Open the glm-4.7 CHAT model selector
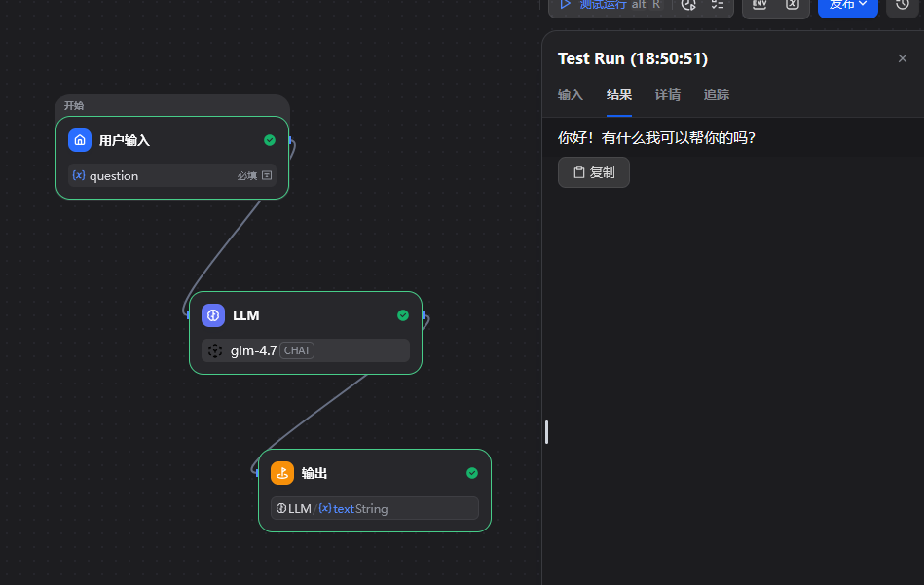This screenshot has width=924, height=585. 305,350
